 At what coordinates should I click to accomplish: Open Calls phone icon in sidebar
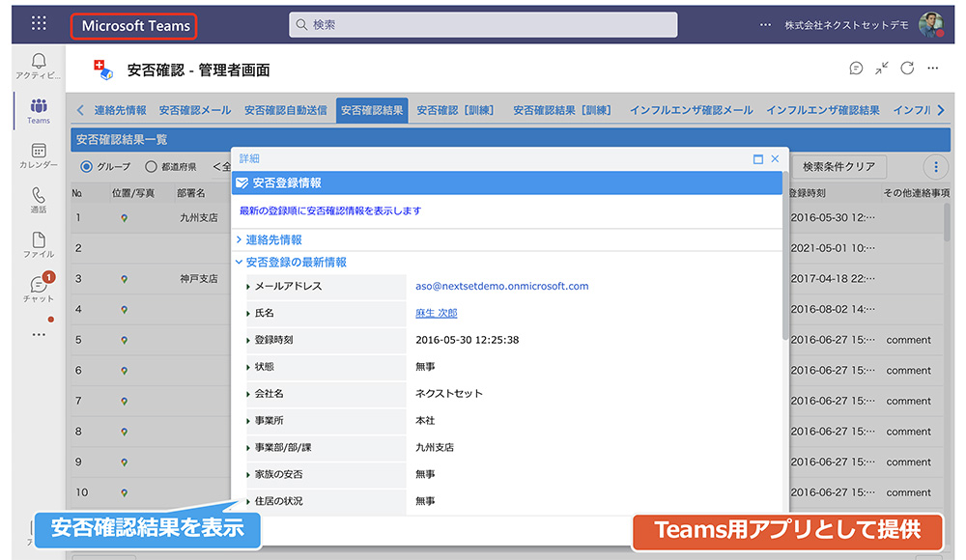(39, 195)
